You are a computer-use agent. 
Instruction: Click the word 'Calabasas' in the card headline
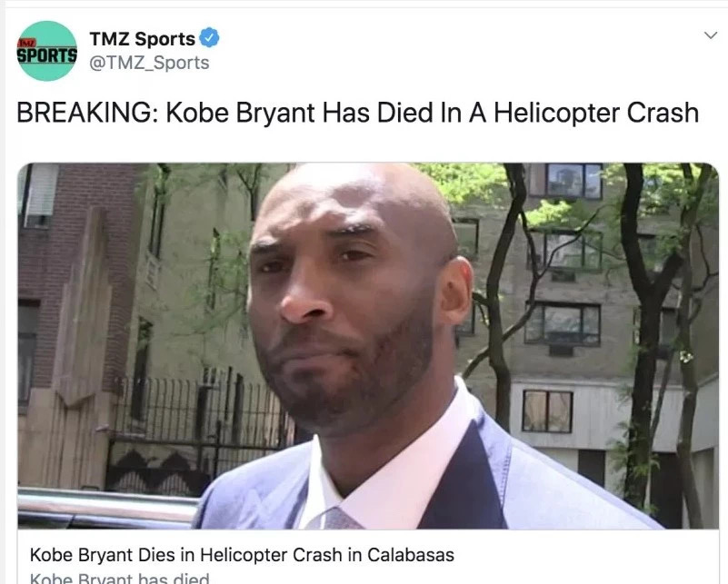tap(411, 555)
